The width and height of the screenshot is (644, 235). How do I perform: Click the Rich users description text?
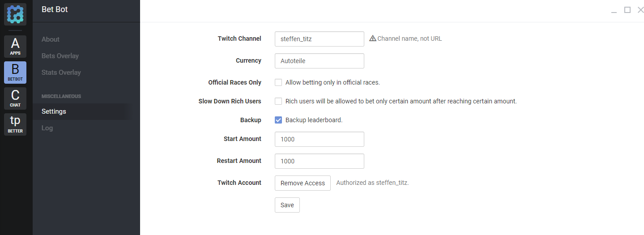coord(401,101)
